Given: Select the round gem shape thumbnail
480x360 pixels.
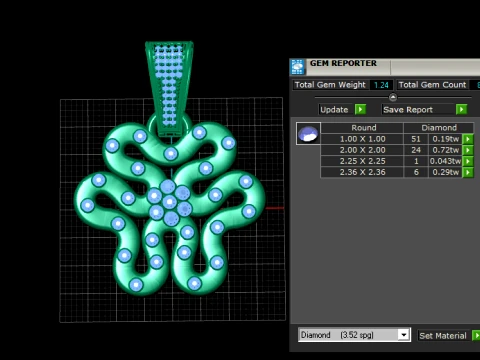Looking at the screenshot, I should coord(308,133).
